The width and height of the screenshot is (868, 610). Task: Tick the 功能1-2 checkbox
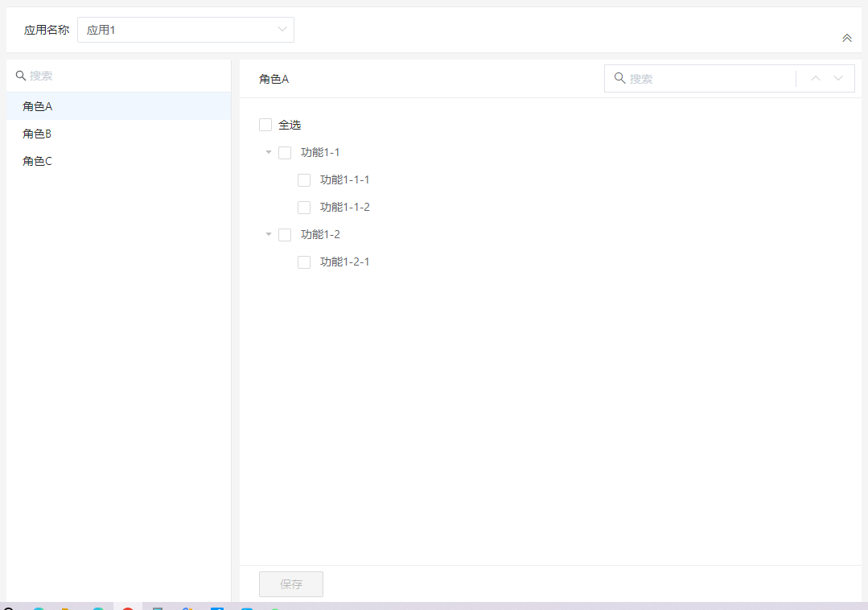point(285,235)
